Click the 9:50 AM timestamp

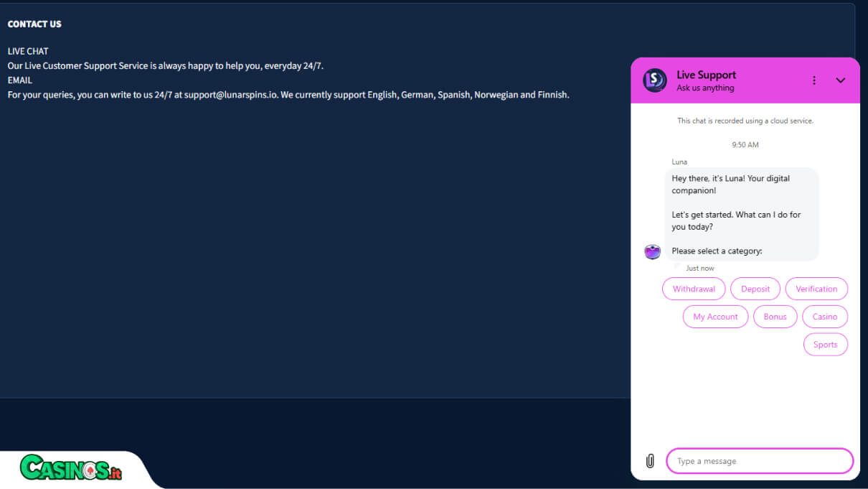[x=745, y=145]
